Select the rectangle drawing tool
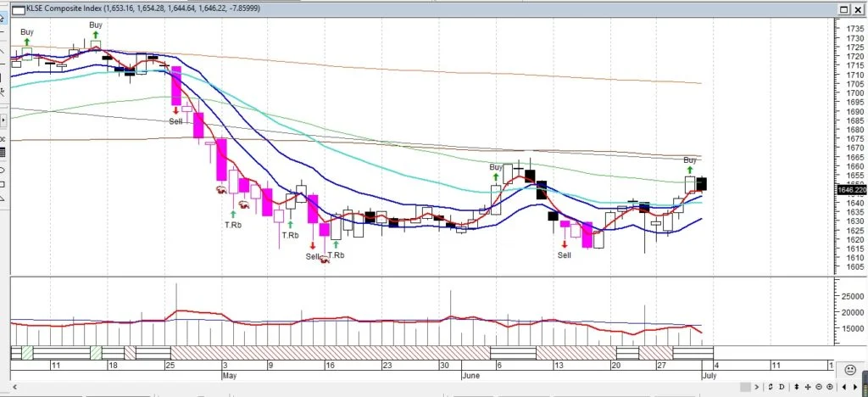 pyautogui.click(x=3, y=184)
